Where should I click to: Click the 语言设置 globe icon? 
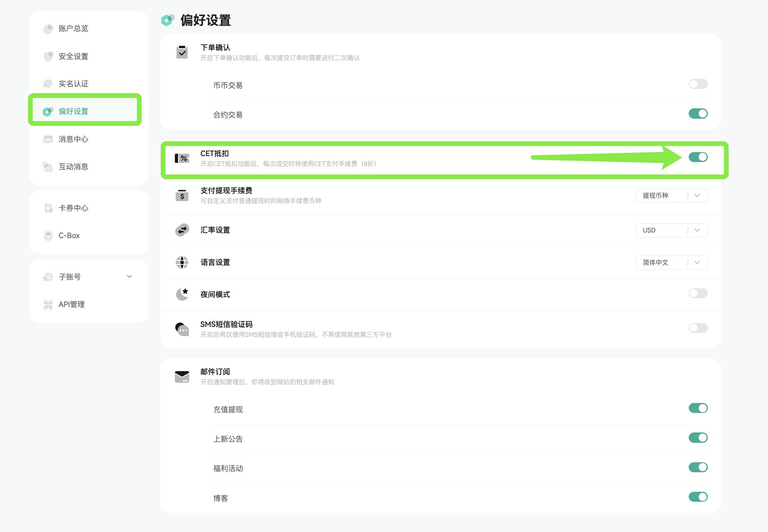[182, 262]
